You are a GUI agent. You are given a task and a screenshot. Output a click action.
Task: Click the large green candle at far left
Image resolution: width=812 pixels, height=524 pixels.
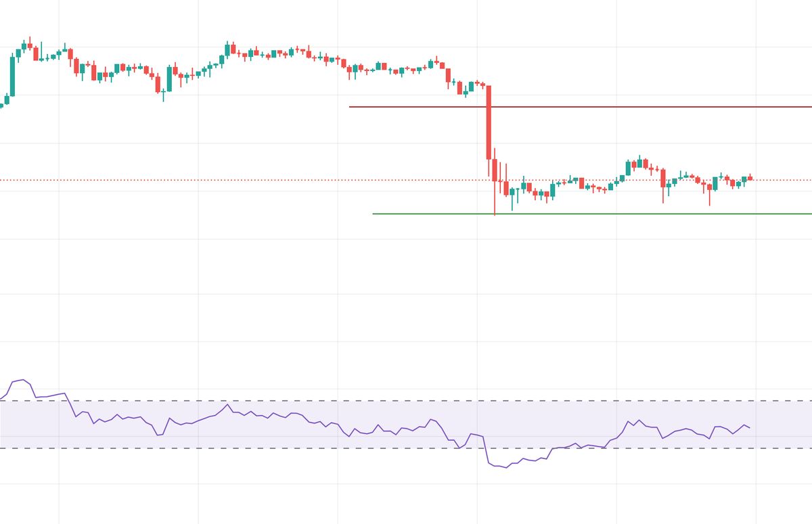click(12, 76)
